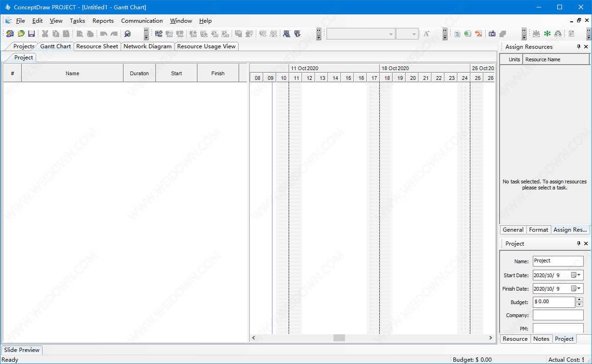The width and height of the screenshot is (592, 364).
Task: Click the calendar icon next to Start Date
Action: pyautogui.click(x=573, y=275)
